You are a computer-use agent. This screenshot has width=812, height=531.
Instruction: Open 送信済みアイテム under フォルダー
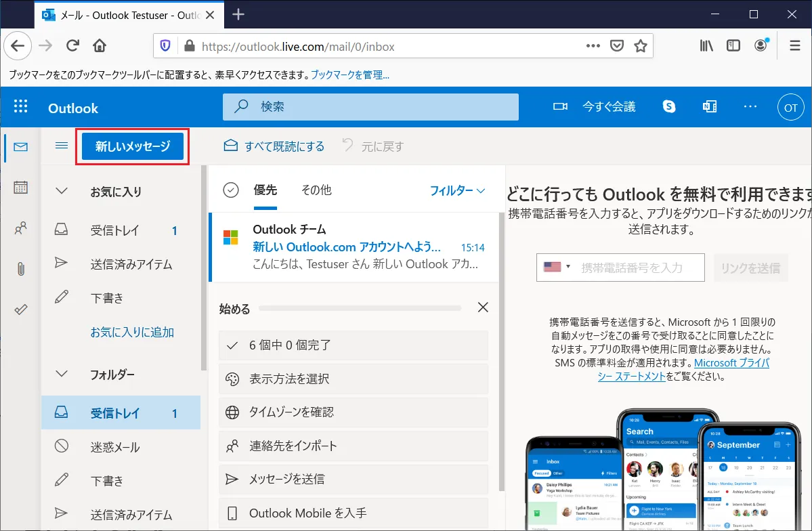click(x=121, y=515)
